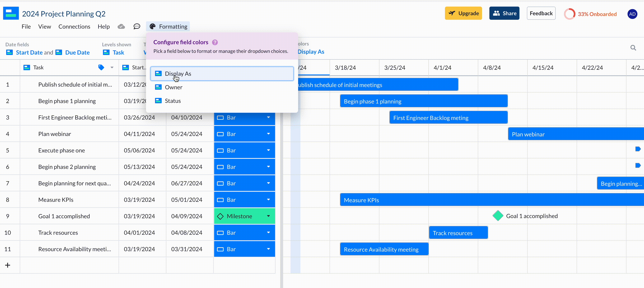Screen dimensions: 644x288
Task: Select Owner from the field colors menu
Action: (173, 87)
